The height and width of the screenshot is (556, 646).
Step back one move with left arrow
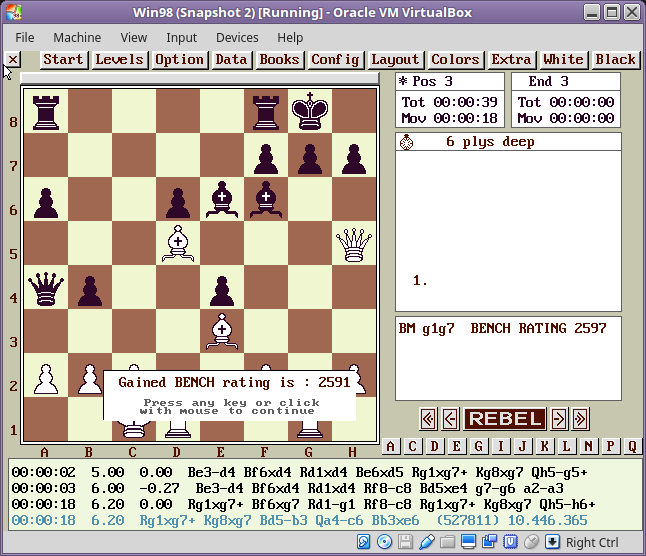coord(450,419)
